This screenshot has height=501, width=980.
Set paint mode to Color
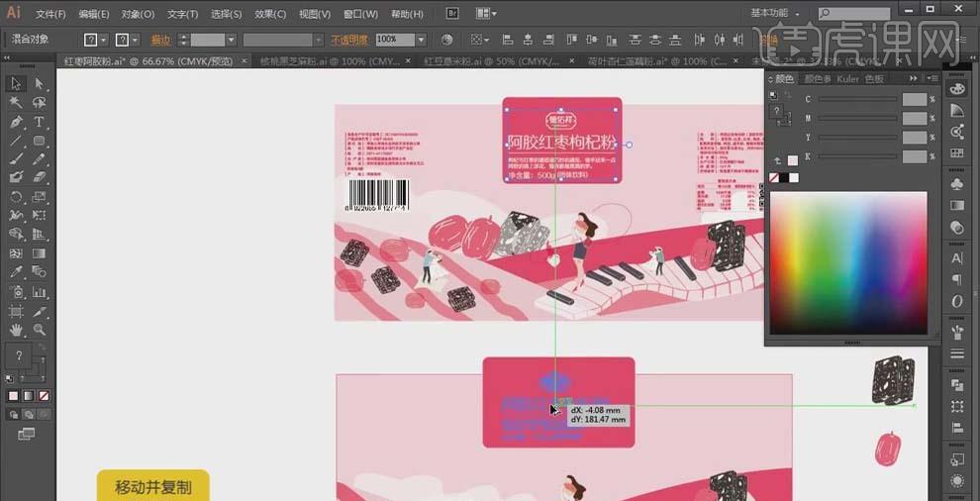click(14, 396)
